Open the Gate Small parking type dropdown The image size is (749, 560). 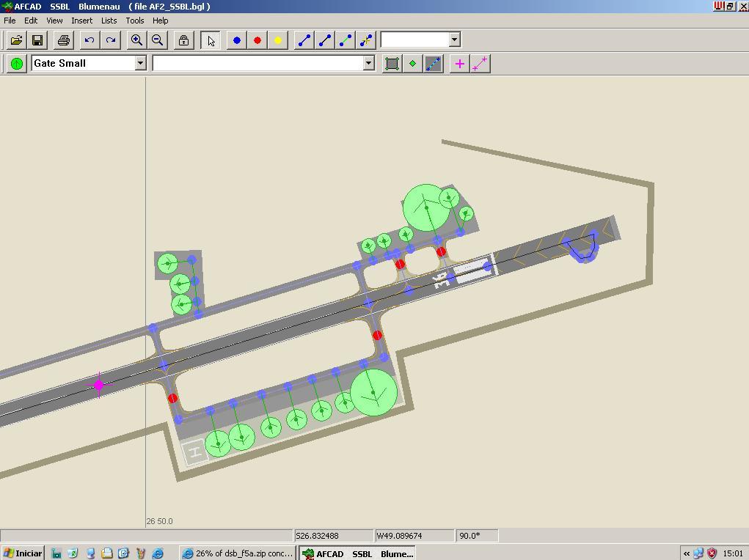tap(140, 63)
